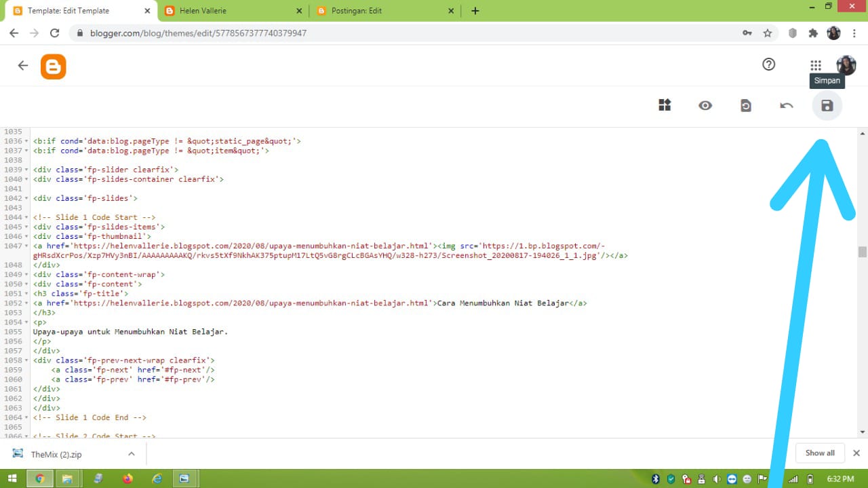868x488 pixels.
Task: Open Internet Explorer from the taskbar
Action: (x=157, y=478)
